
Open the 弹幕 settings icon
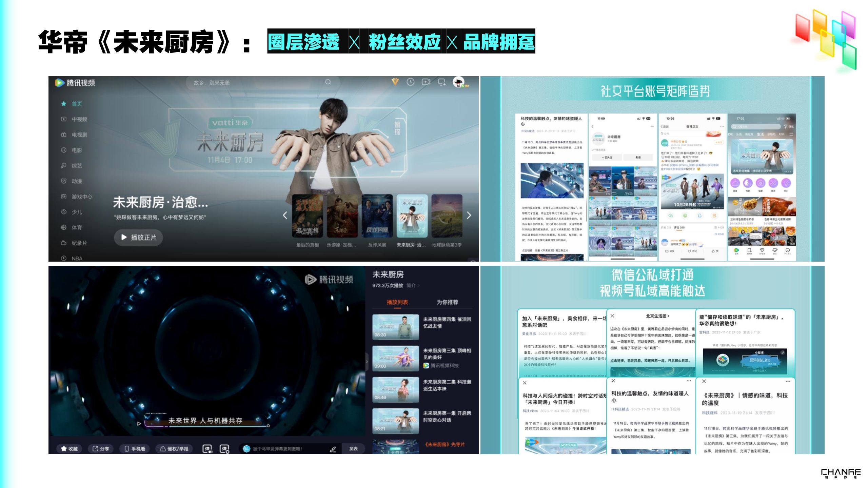tap(224, 449)
